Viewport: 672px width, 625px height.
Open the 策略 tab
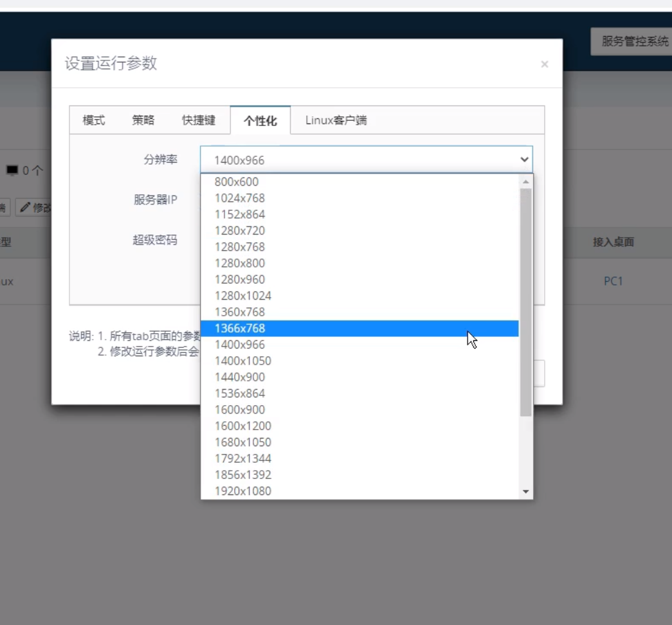tap(143, 120)
